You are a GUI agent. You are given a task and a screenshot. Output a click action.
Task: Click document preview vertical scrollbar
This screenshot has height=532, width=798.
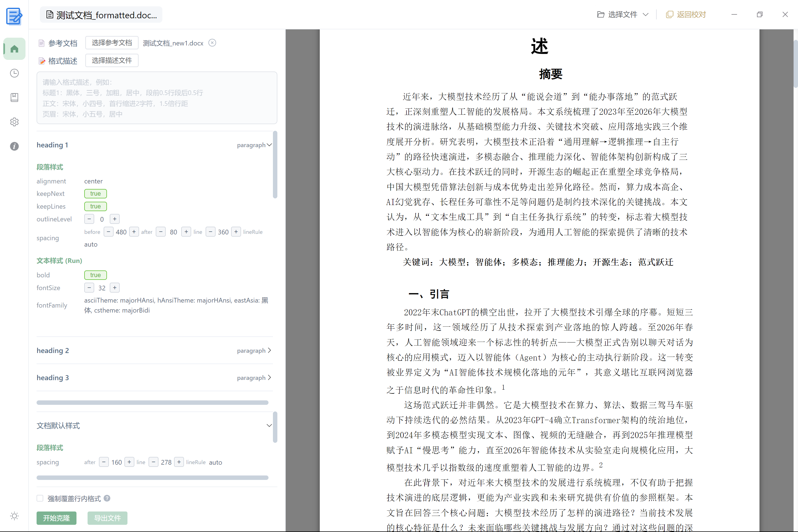[x=795, y=64]
